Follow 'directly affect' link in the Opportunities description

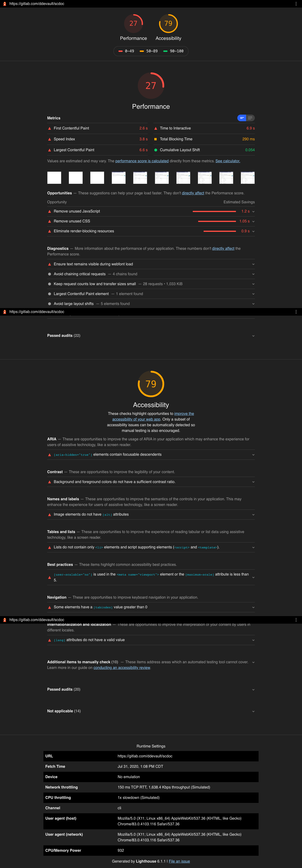pyautogui.click(x=193, y=193)
